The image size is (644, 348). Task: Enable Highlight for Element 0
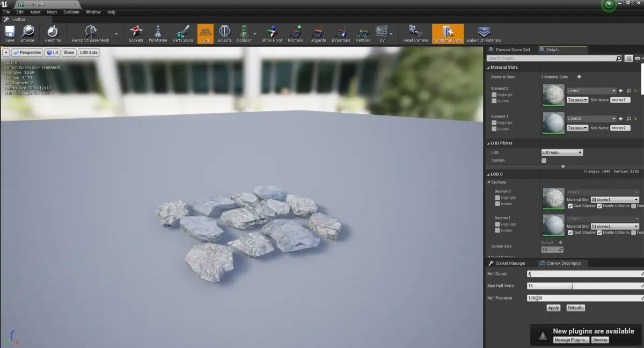tap(494, 95)
